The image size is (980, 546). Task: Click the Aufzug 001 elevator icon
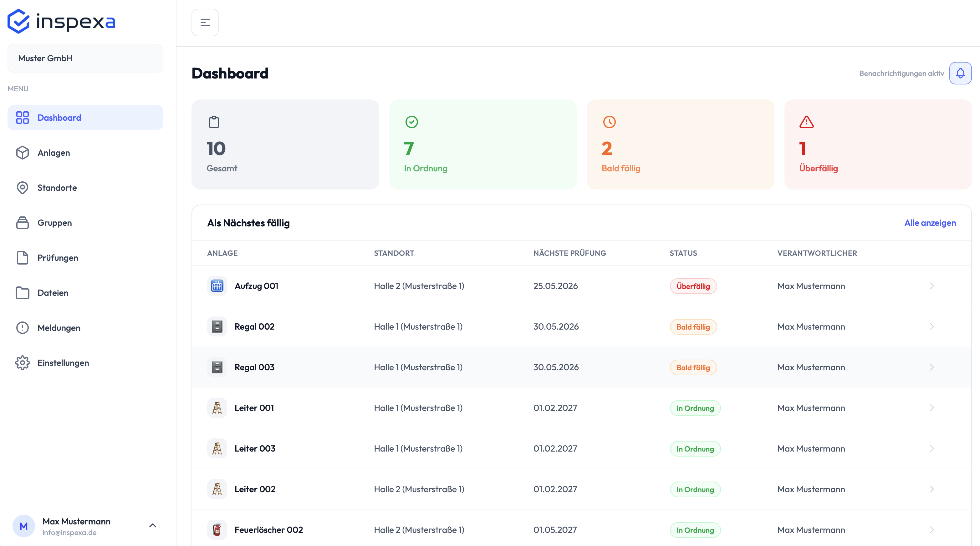point(217,286)
